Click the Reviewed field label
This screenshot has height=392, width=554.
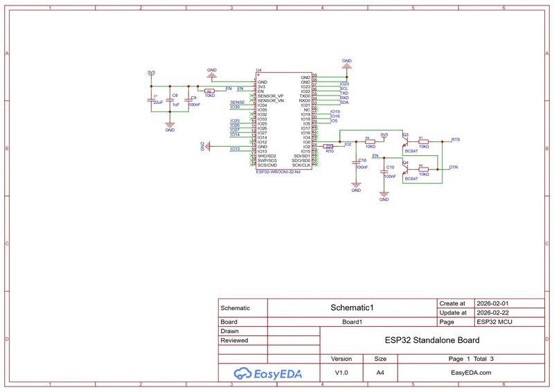pos(234,340)
